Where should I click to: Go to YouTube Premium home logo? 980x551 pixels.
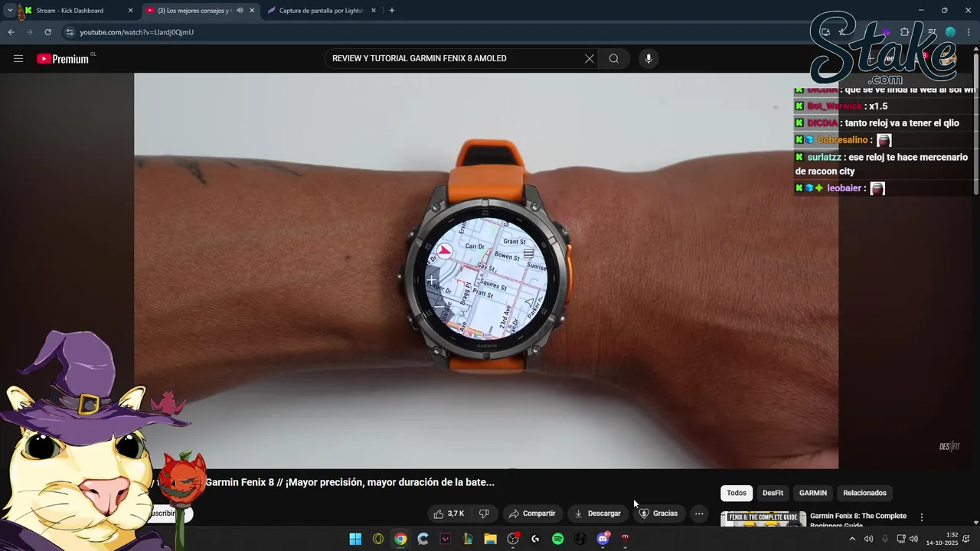(63, 59)
